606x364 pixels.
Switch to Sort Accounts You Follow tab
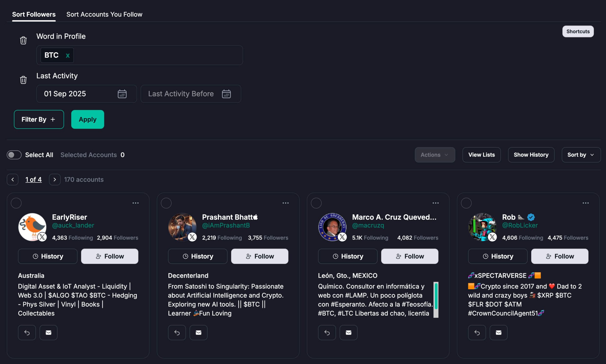coord(104,14)
